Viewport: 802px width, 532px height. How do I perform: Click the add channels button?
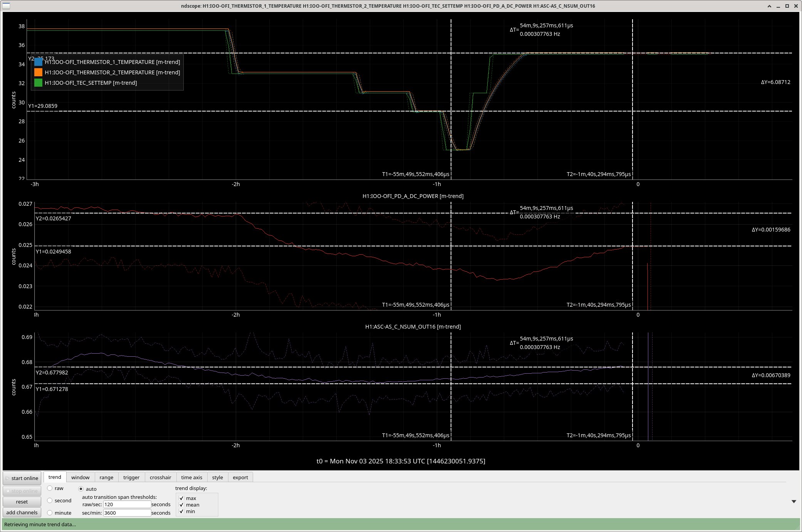(22, 512)
